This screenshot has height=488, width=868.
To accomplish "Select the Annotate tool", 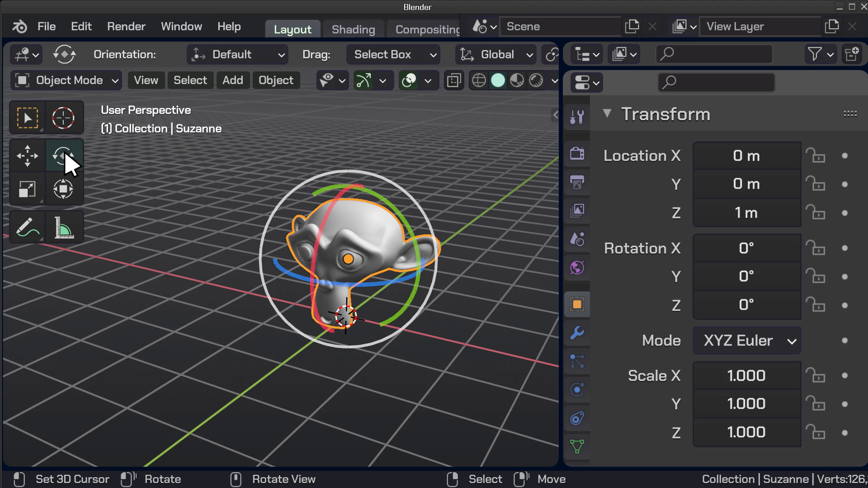I will coord(27,227).
